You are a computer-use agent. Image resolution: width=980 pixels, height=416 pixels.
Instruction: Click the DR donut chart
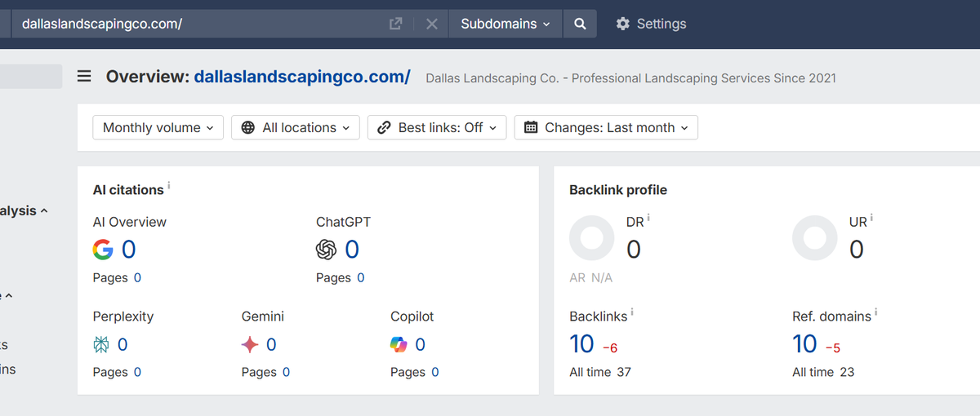click(591, 238)
